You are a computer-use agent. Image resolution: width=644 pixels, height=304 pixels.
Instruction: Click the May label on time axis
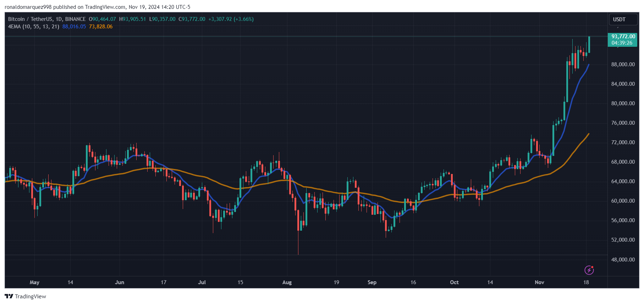(34, 282)
